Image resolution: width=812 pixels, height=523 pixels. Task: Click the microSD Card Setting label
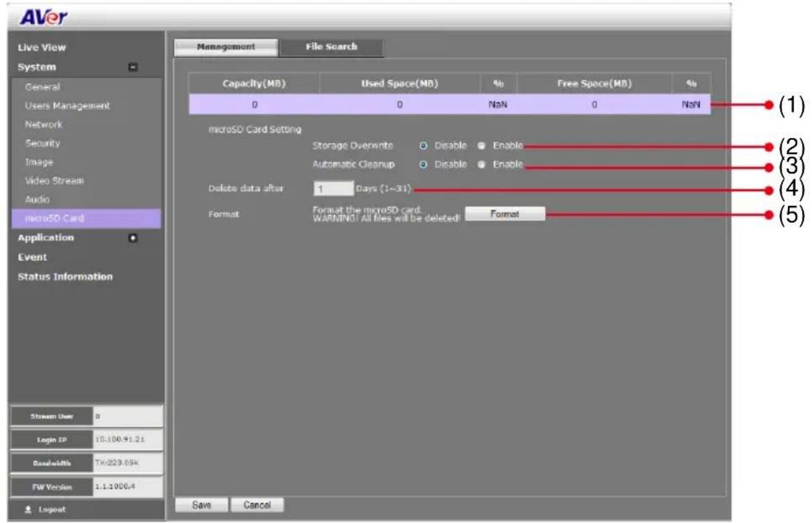point(255,130)
